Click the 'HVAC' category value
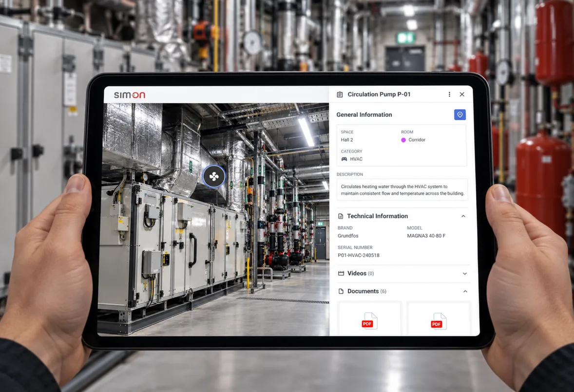This screenshot has height=392, width=574. [356, 159]
